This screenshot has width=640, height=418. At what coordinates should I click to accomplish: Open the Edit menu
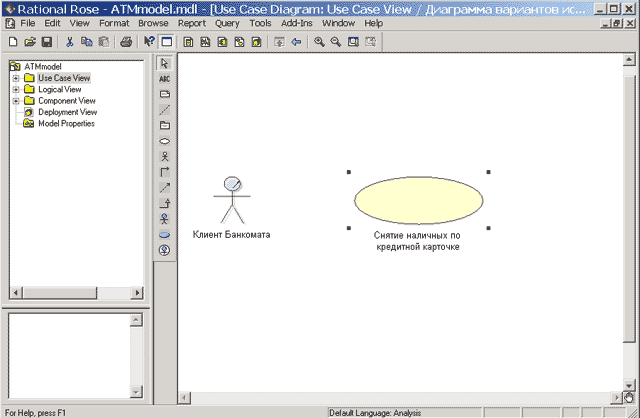pos(52,23)
